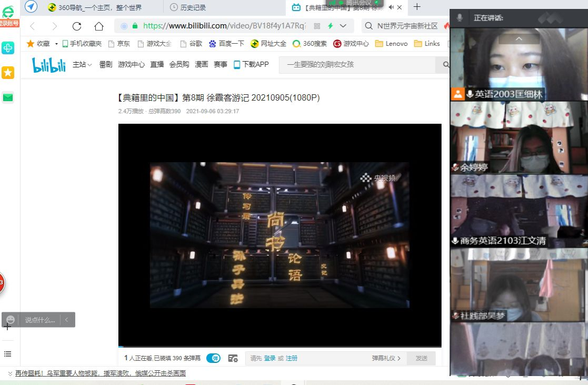This screenshot has width=588, height=385.
Task: Click the green lightning speed-mode icon
Action: [x=331, y=26]
